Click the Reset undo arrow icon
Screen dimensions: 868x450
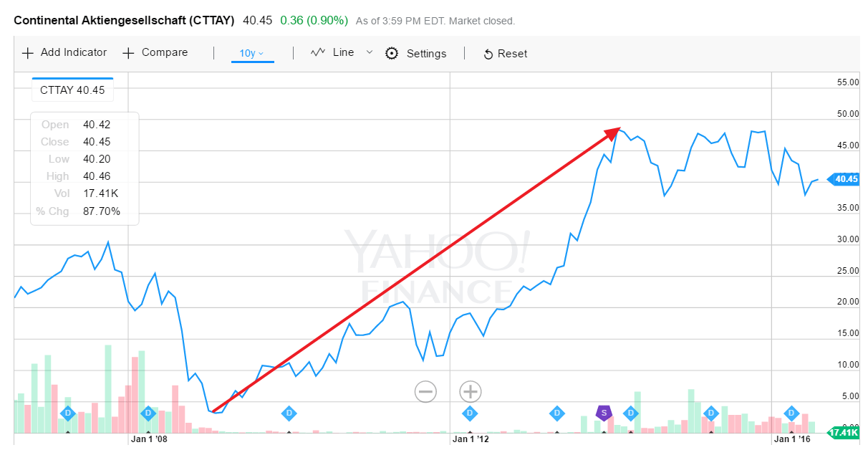(488, 54)
